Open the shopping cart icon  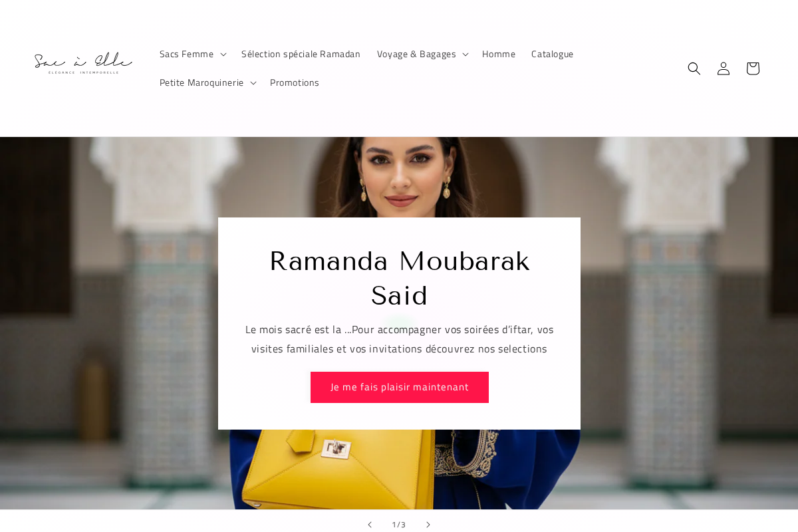753,68
